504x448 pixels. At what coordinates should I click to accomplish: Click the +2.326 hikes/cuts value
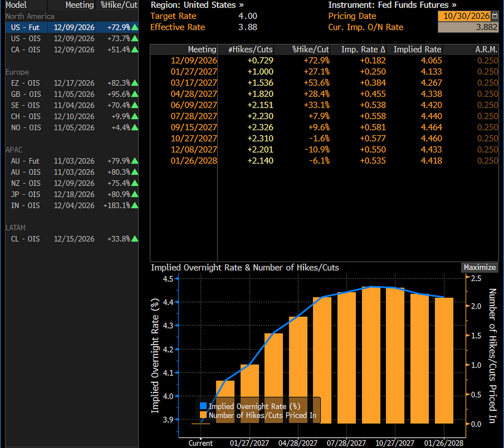coord(260,127)
